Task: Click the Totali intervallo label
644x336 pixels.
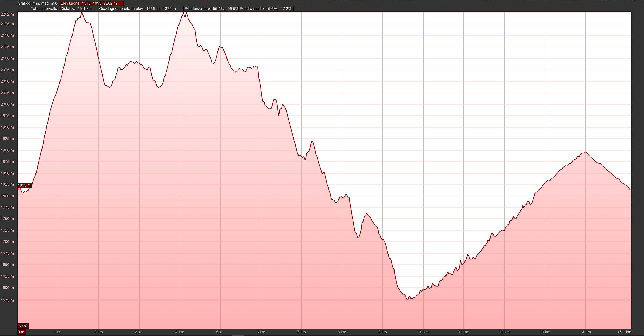Action: click(44, 9)
